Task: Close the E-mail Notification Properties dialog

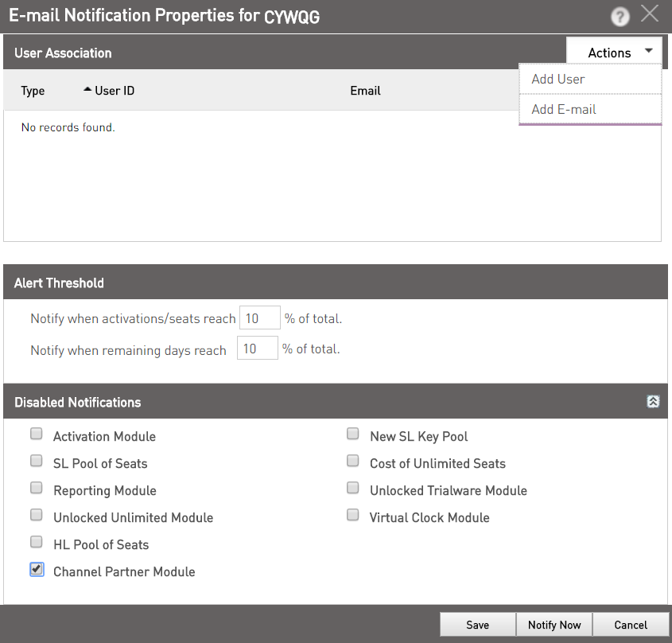Action: tap(650, 14)
